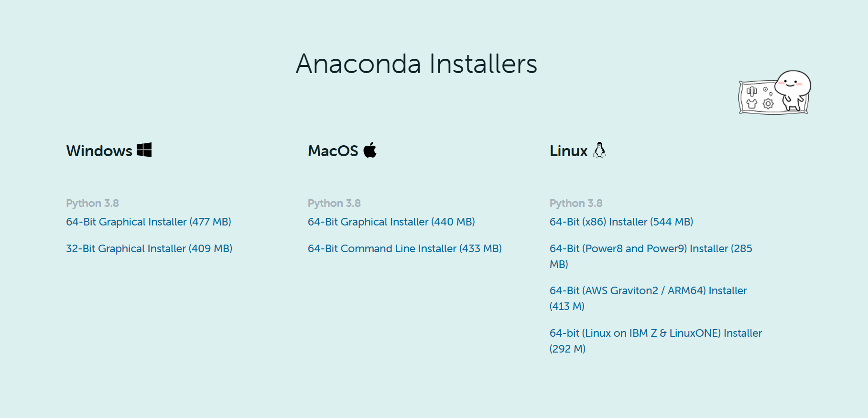Click the Anaconda Installers title
868x418 pixels.
[417, 64]
